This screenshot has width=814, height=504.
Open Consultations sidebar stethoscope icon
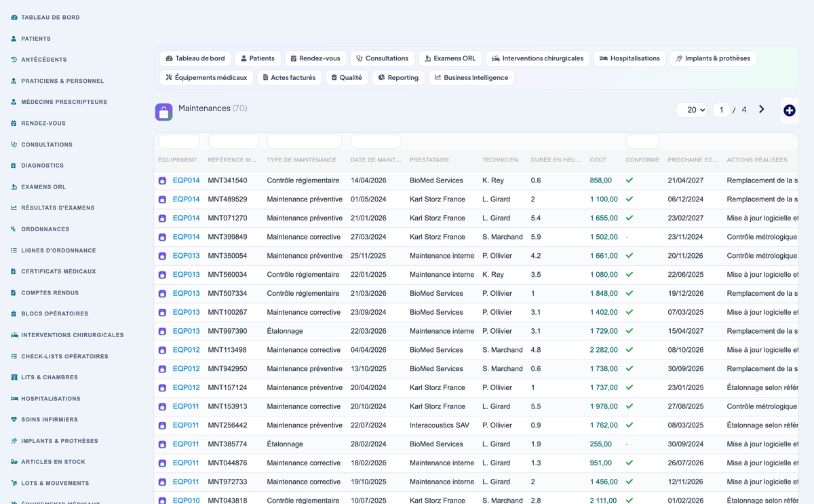pyautogui.click(x=14, y=144)
